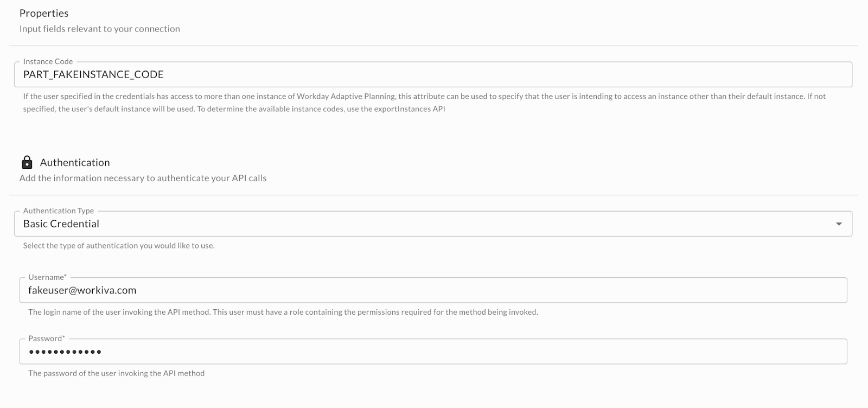Click the Password* field label
Image resolution: width=868 pixels, height=408 pixels.
coord(47,339)
